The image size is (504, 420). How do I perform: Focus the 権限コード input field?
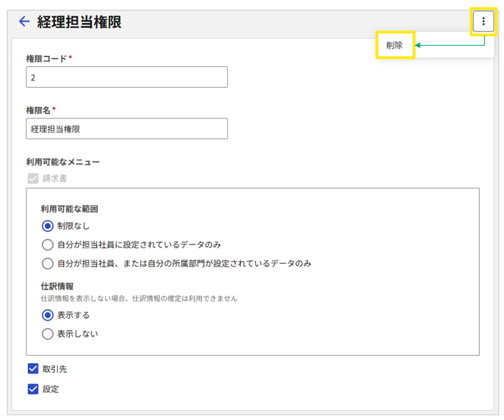point(126,77)
